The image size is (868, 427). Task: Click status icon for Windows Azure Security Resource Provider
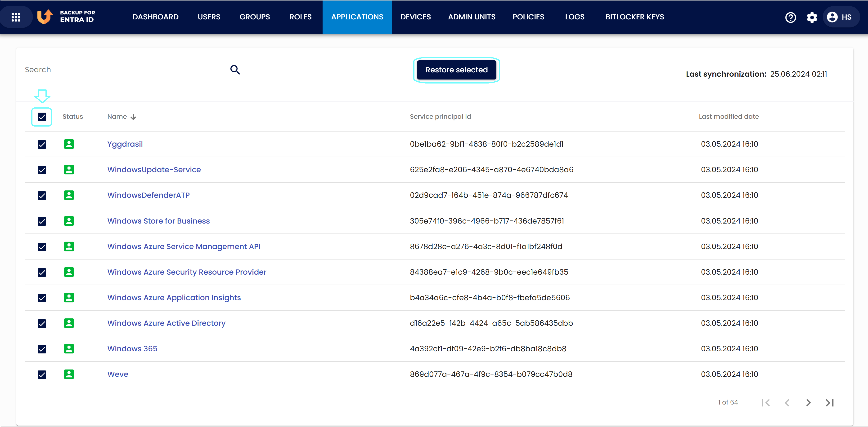(x=69, y=272)
